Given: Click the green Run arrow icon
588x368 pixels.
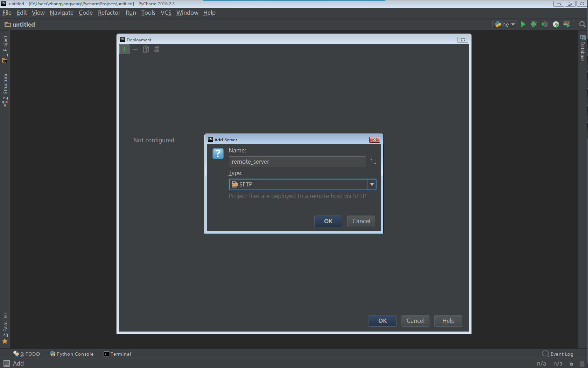Looking at the screenshot, I should point(523,24).
